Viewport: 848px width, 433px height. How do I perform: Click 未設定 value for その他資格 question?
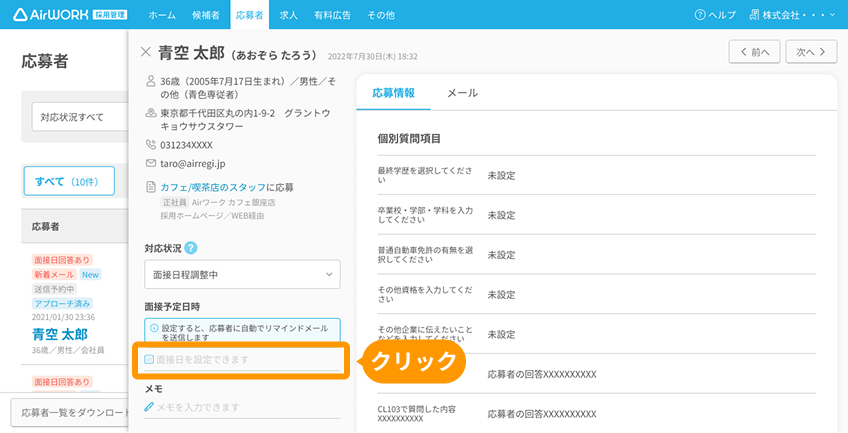click(x=501, y=295)
